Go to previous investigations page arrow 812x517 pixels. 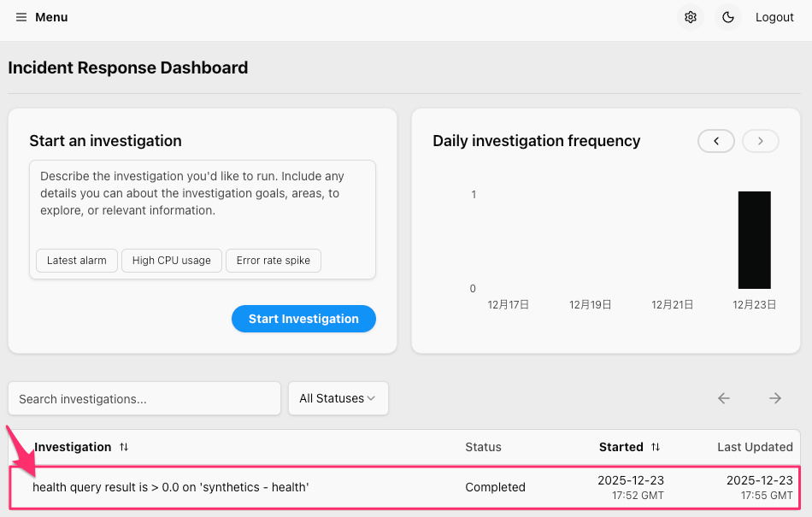point(724,398)
